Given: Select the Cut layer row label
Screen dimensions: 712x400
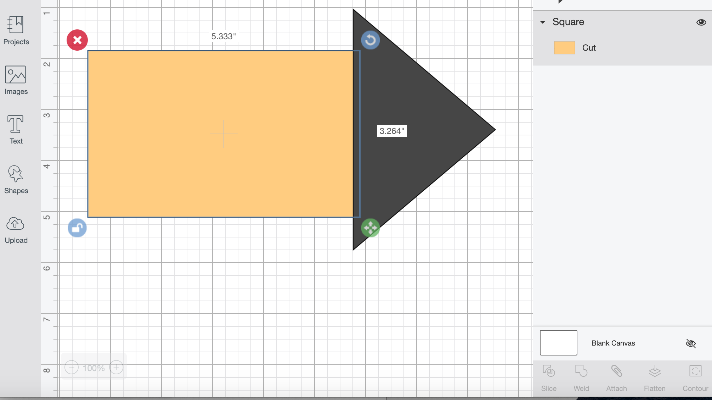Looking at the screenshot, I should coord(589,48).
